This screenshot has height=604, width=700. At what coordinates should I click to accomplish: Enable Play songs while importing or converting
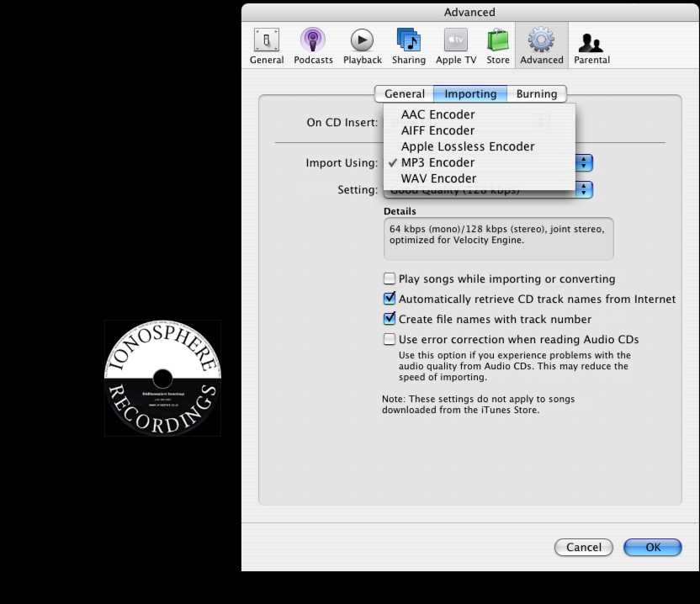point(390,278)
